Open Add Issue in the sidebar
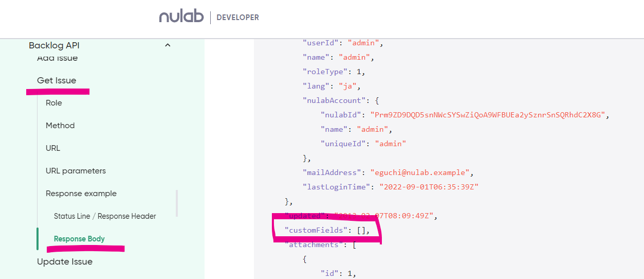Image resolution: width=644 pixels, height=279 pixels. [x=58, y=58]
